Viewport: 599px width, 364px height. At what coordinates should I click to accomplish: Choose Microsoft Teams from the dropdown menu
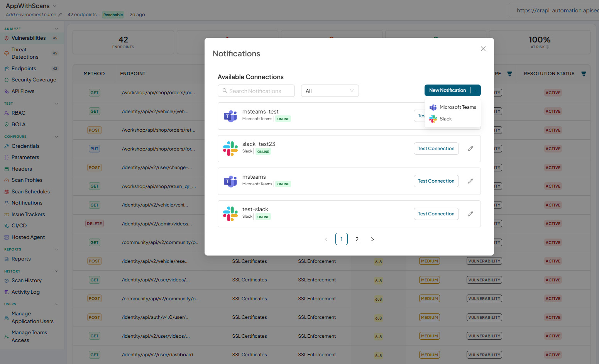(453, 107)
